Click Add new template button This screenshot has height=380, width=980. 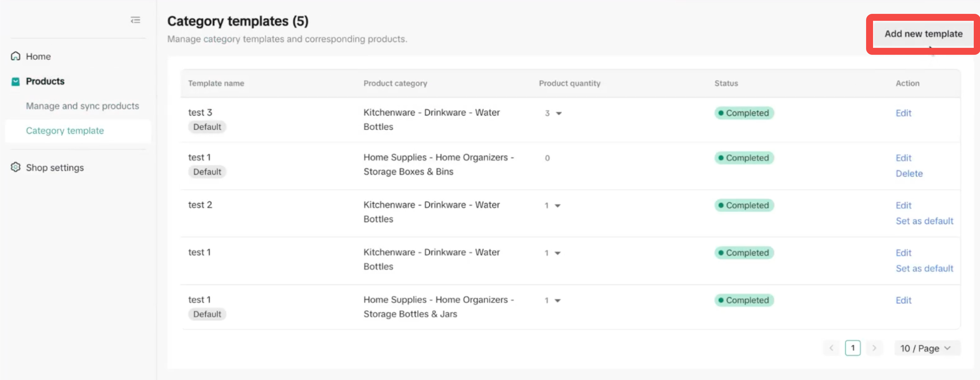click(923, 34)
